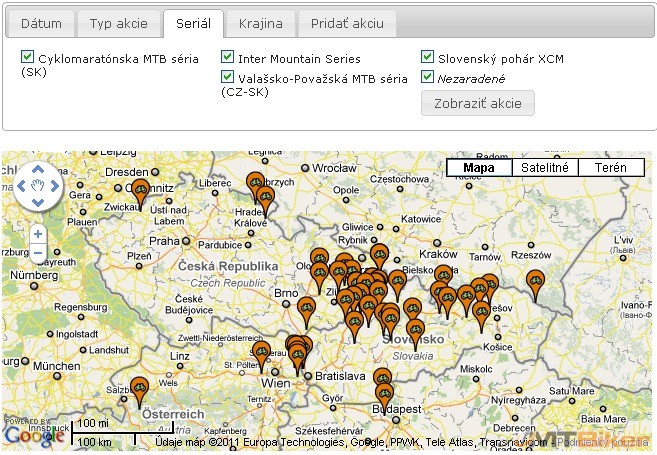
Task: Pan the map down with arrow control
Action: pos(38,203)
